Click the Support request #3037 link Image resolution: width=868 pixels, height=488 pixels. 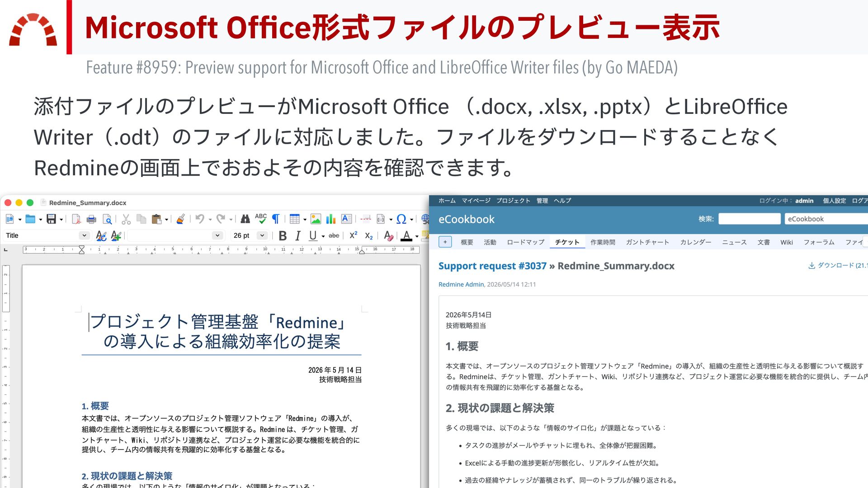(x=492, y=266)
